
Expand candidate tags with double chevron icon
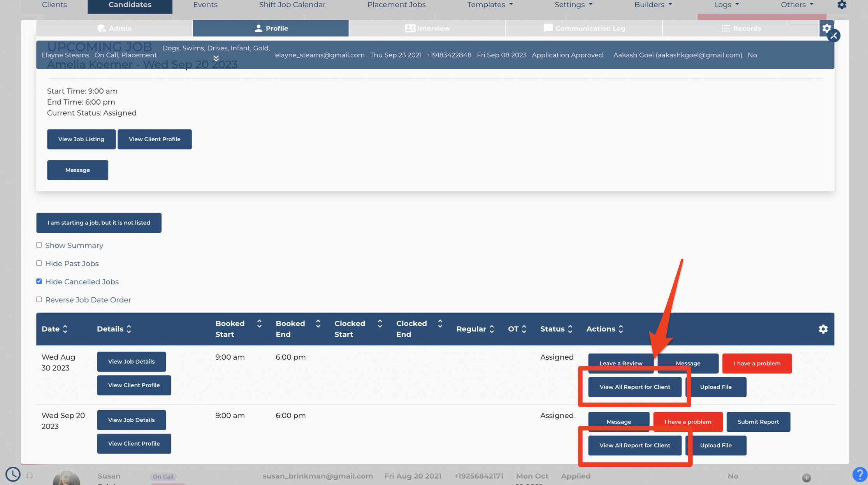click(x=216, y=58)
